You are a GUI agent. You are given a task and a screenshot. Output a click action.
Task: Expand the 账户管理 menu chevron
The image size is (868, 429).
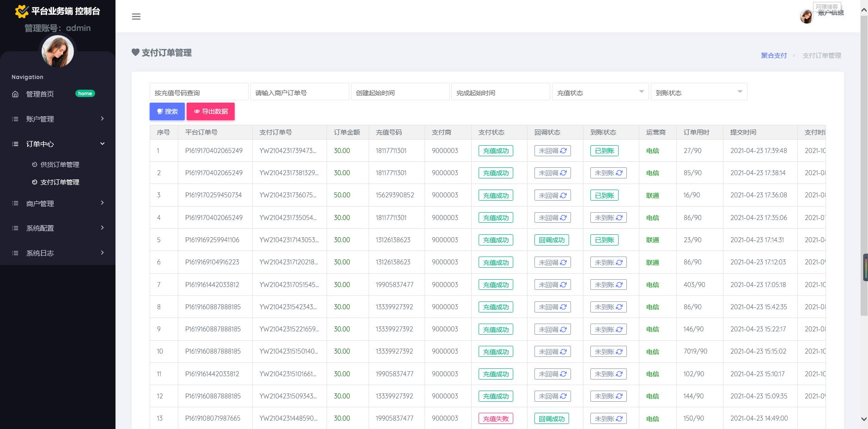102,119
